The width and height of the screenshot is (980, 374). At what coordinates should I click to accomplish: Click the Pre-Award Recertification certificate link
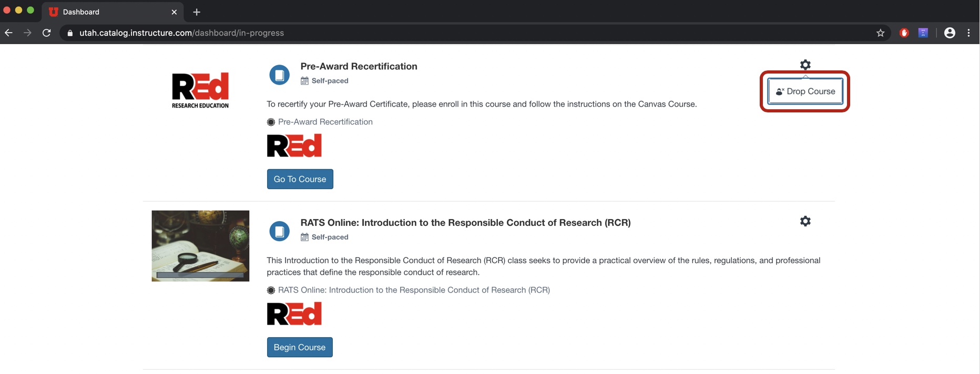pyautogui.click(x=325, y=122)
